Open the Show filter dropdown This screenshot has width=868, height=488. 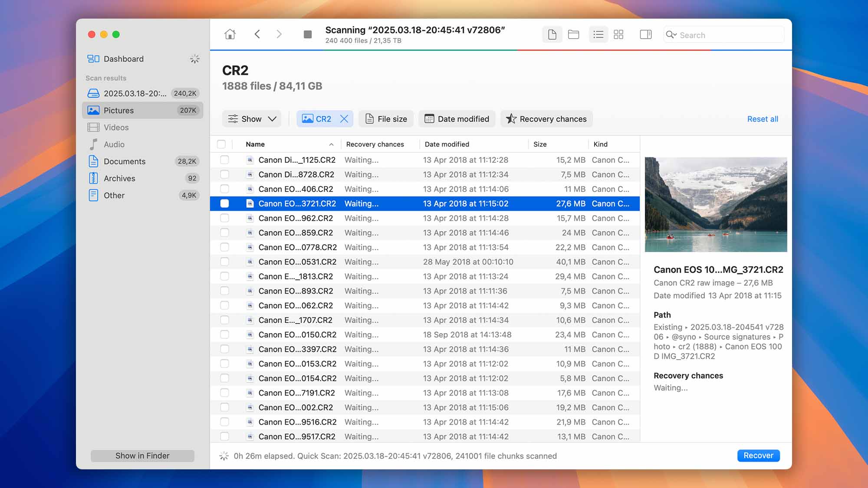pos(252,119)
